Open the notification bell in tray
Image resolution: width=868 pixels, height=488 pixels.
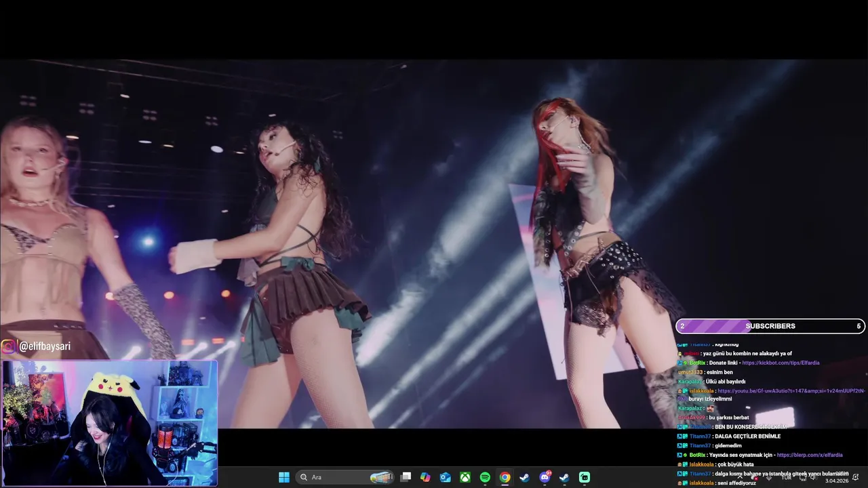pos(856,477)
